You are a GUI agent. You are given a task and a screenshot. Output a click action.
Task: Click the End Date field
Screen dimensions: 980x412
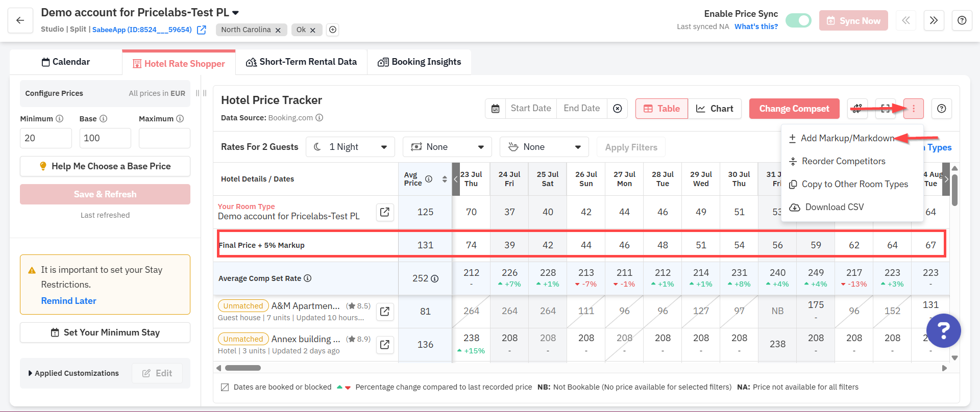coord(582,109)
